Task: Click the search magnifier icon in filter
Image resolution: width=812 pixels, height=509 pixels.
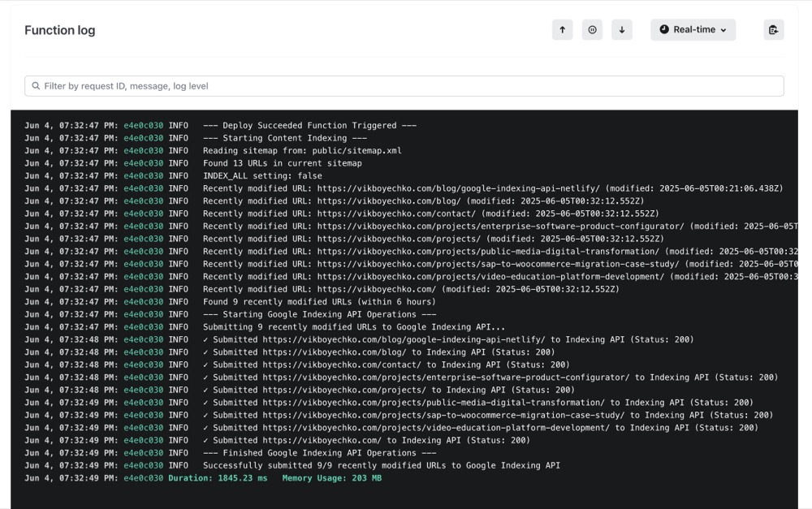Action: coord(36,86)
